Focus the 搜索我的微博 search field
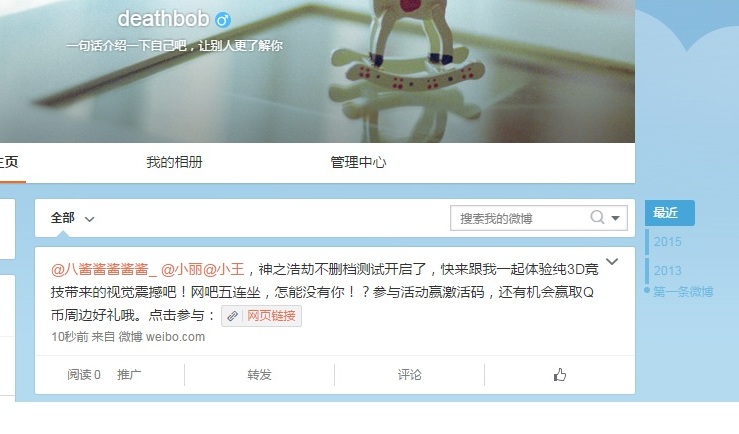 coord(519,218)
